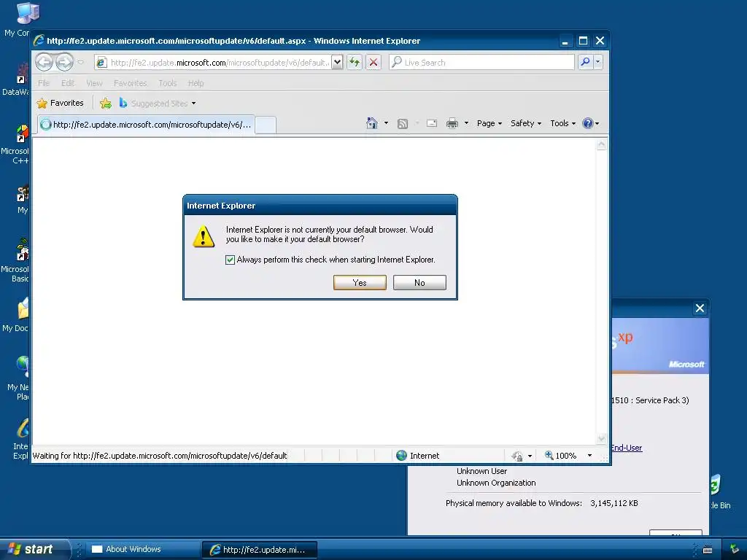
Task: Click Add to Favorites Bar icon
Action: (106, 103)
